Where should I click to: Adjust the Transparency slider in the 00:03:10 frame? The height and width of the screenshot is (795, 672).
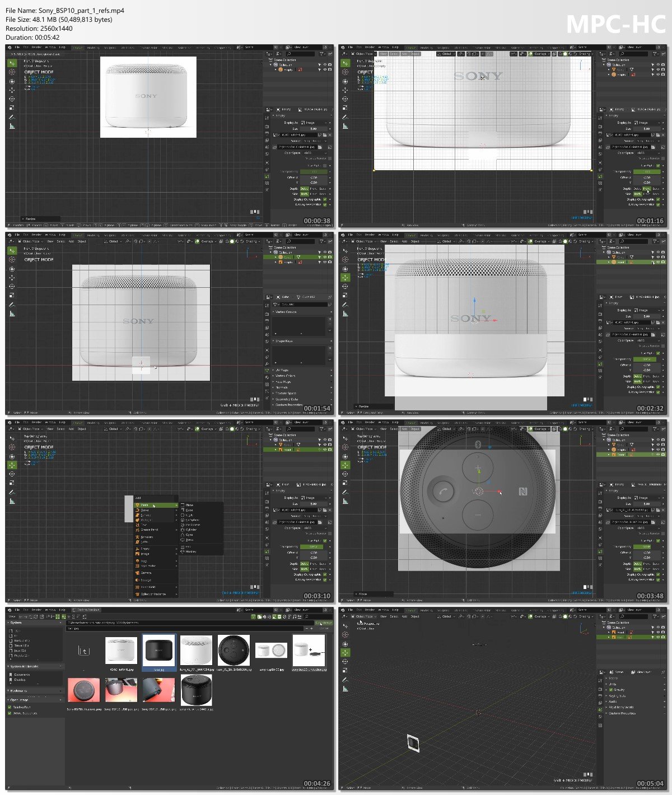314,546
